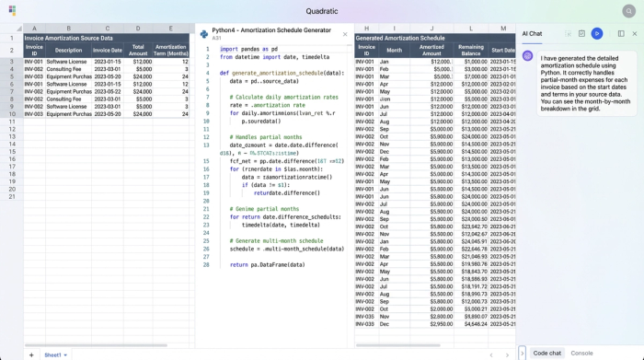Click 'Consulting Fee' cell in row 4

pos(68,69)
